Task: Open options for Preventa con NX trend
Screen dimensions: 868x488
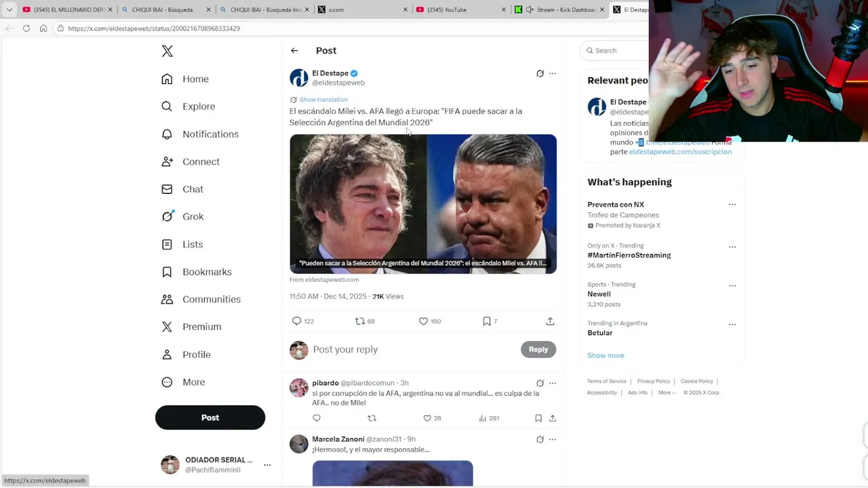Action: [x=732, y=205]
